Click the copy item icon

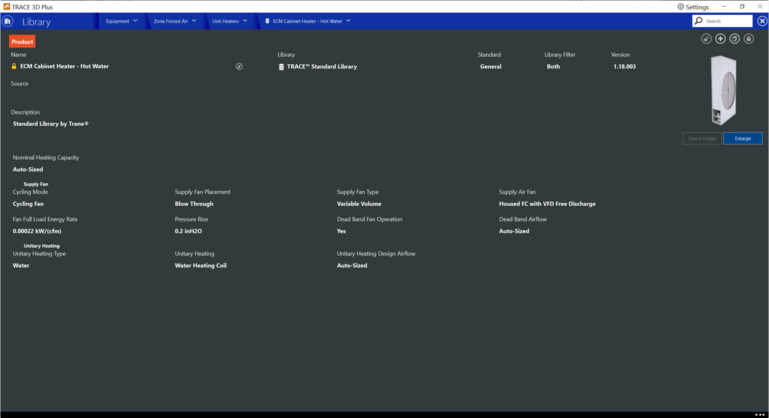[x=734, y=39]
